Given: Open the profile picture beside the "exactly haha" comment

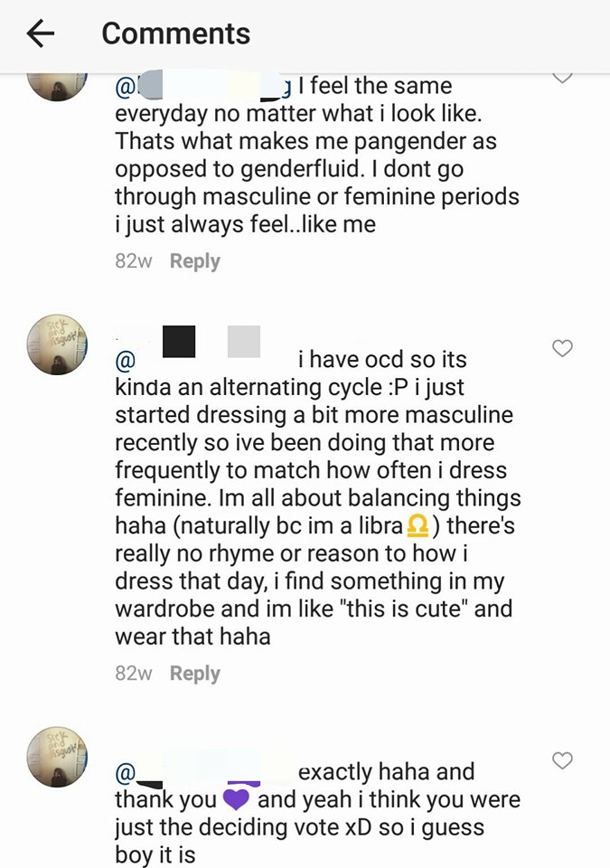Looking at the screenshot, I should tap(57, 757).
